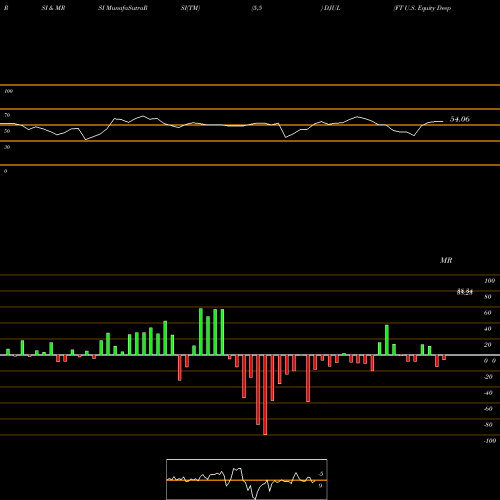The image size is (500, 500).
Task: Click the "100" label on RSI axis
Action: coord(8,91)
